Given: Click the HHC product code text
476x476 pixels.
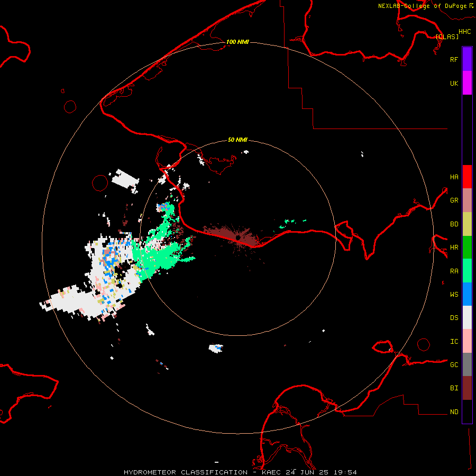Looking at the screenshot, I should (465, 32).
